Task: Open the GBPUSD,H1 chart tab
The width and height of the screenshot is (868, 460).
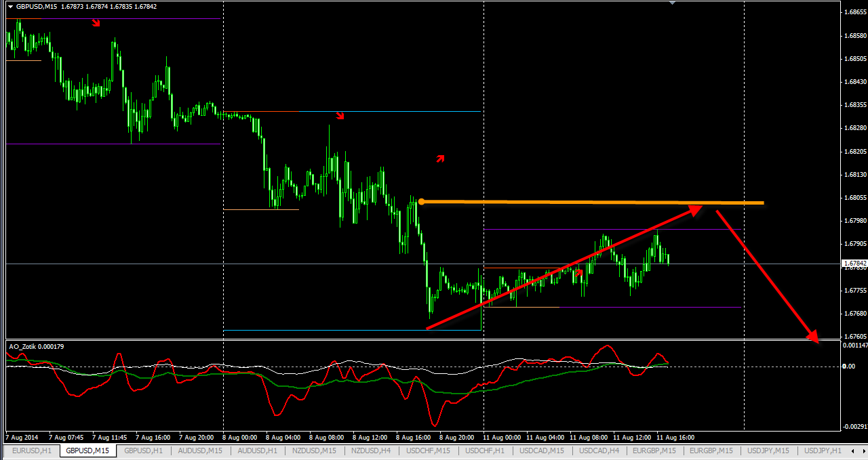Action: pos(143,451)
